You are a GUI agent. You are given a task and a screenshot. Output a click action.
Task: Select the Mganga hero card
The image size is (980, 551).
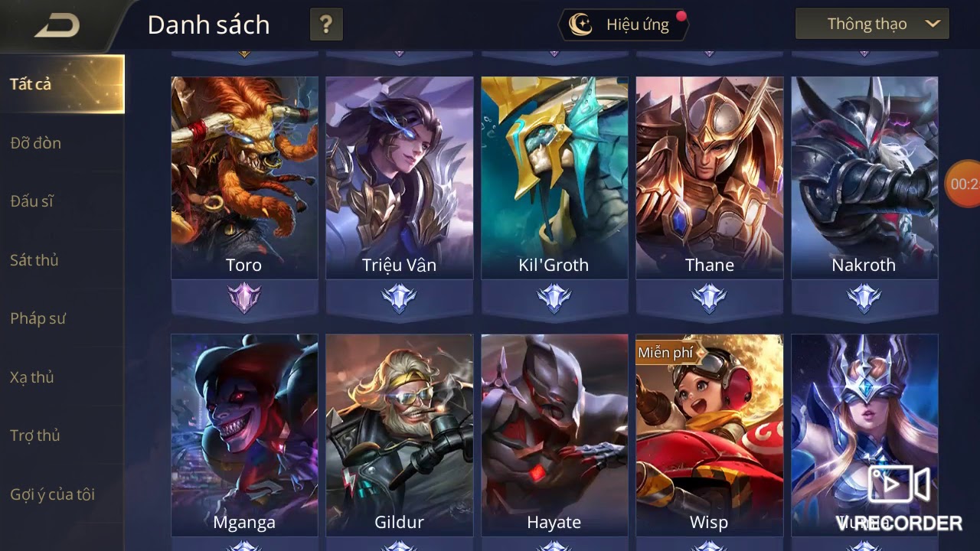pyautogui.click(x=244, y=435)
